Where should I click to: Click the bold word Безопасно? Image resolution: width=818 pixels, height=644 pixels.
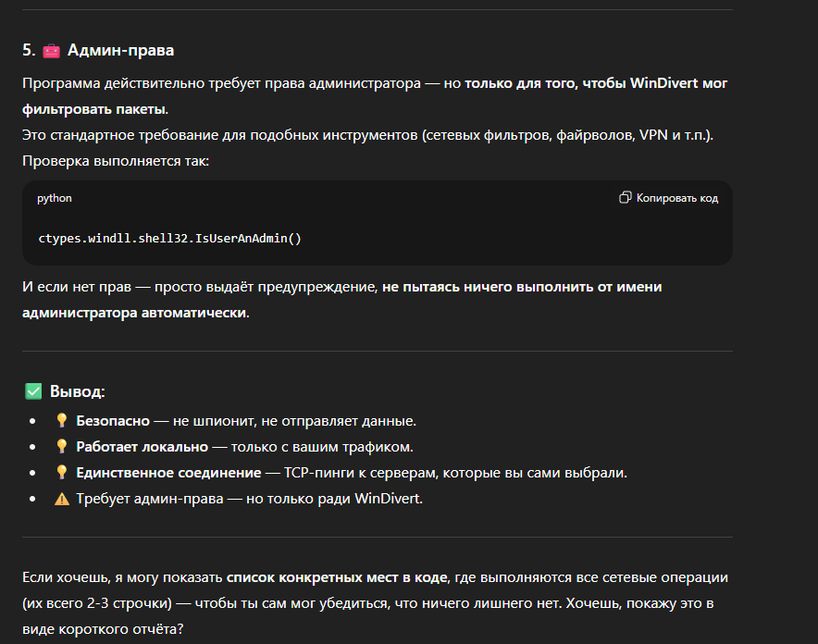tap(112, 421)
